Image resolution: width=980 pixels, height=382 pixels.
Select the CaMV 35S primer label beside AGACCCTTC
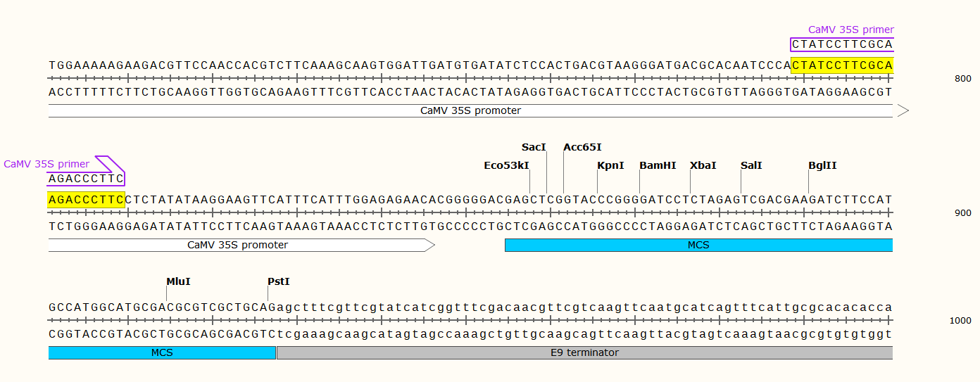(x=46, y=164)
